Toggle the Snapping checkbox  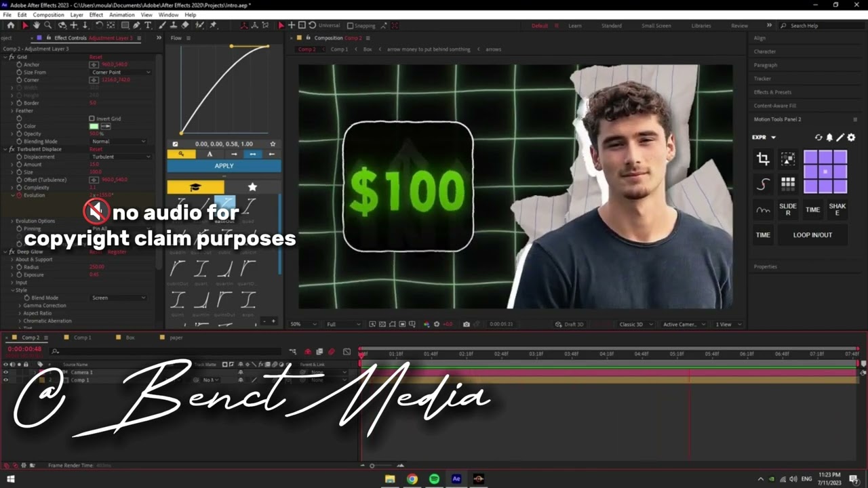click(x=350, y=26)
